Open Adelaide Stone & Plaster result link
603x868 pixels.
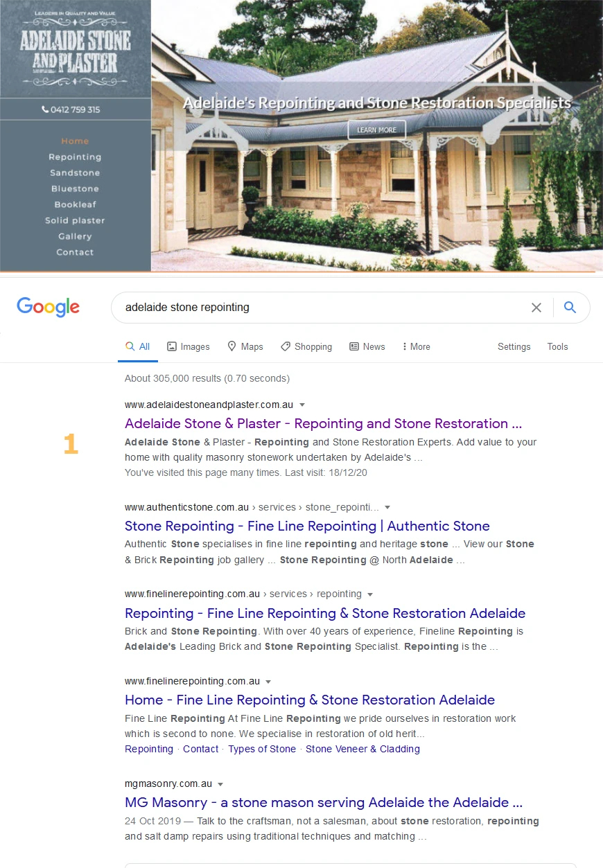323,424
